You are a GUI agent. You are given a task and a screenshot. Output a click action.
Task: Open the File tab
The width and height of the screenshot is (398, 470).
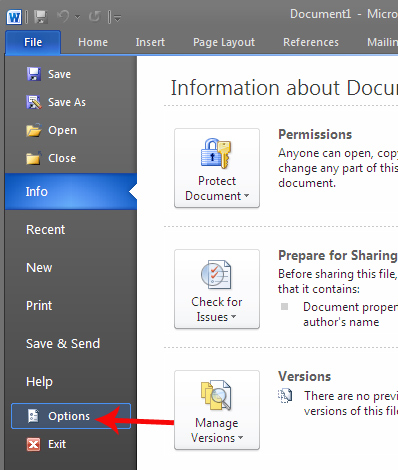coord(33,42)
